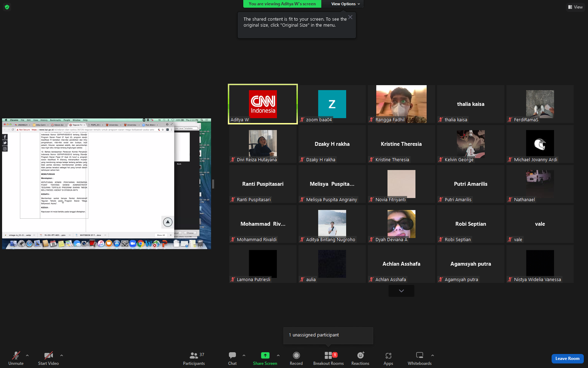This screenshot has height=368, width=588.
Task: Select thalia kaisa's participant tile
Action: pyautogui.click(x=471, y=104)
